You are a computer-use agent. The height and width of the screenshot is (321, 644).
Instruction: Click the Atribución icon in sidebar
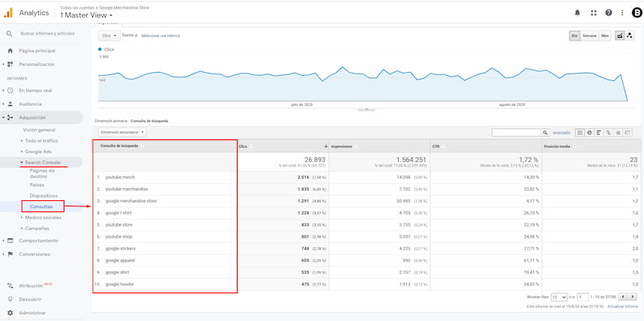point(10,286)
